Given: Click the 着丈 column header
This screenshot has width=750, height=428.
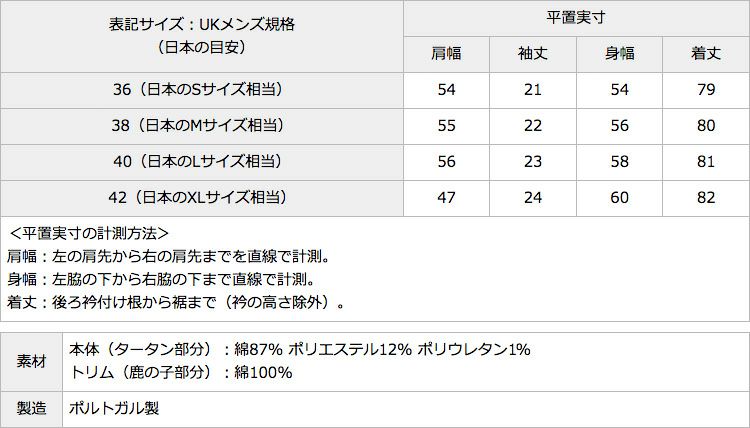Looking at the screenshot, I should coord(706,54).
